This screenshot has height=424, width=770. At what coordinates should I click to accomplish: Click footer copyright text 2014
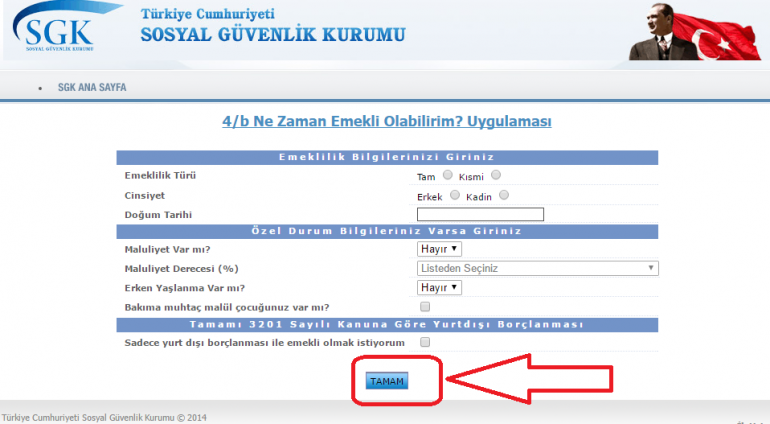[104, 418]
